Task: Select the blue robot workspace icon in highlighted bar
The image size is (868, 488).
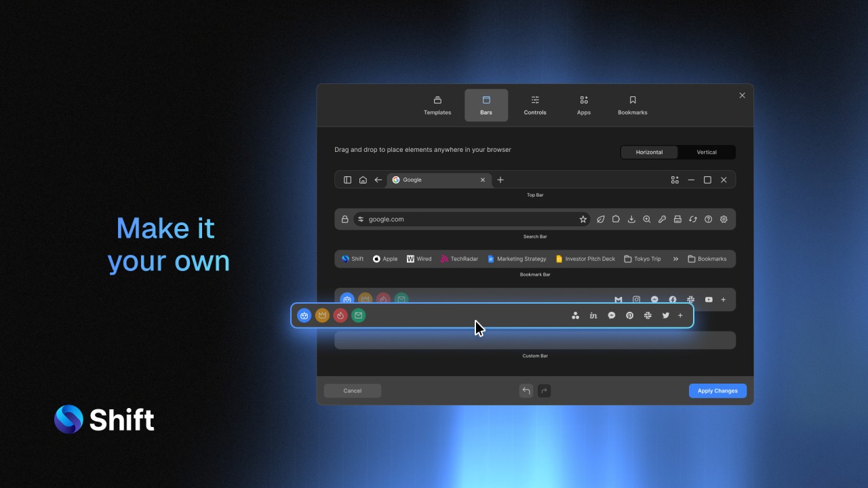Action: click(304, 316)
